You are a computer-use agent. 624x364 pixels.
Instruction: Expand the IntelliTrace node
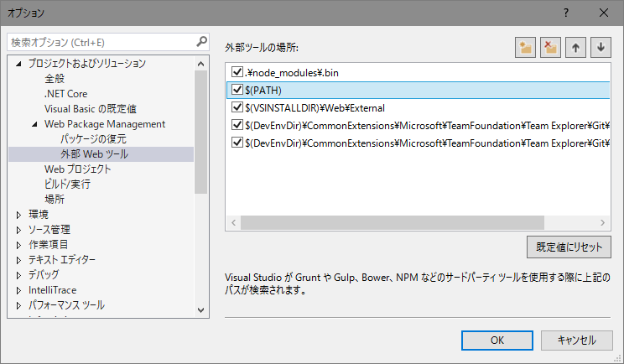pyautogui.click(x=18, y=290)
